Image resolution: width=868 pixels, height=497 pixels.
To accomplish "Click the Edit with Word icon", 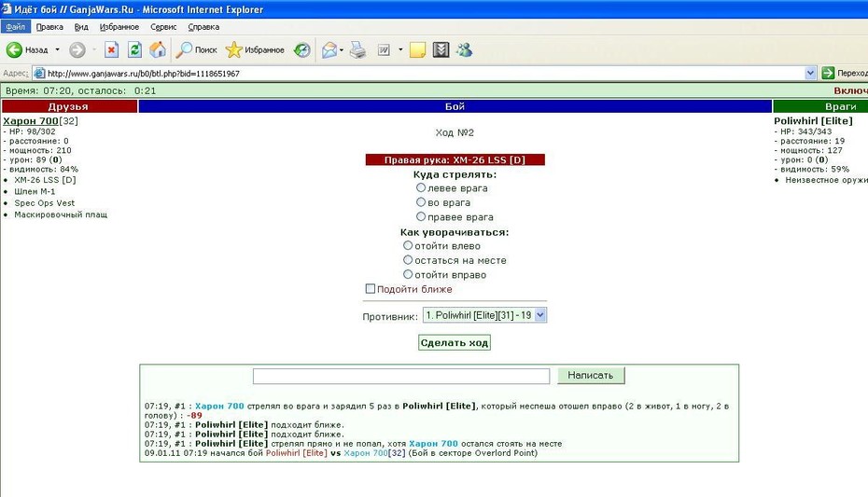I will point(384,49).
